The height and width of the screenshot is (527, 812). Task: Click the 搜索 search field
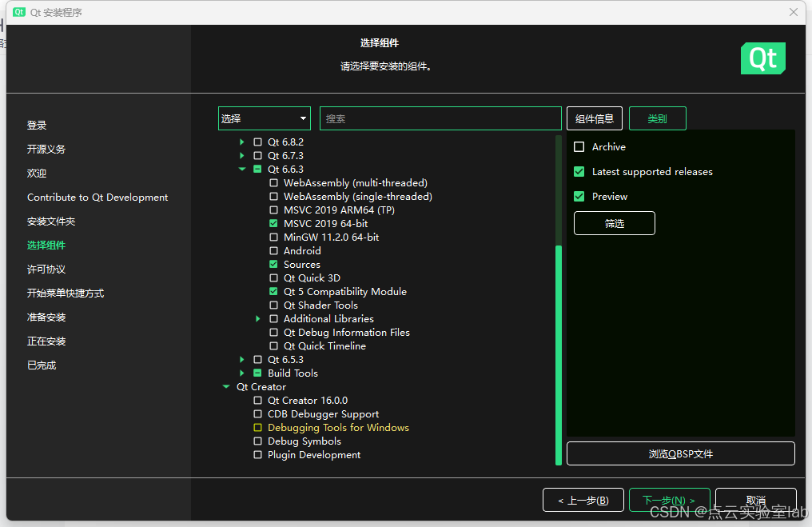(x=440, y=118)
